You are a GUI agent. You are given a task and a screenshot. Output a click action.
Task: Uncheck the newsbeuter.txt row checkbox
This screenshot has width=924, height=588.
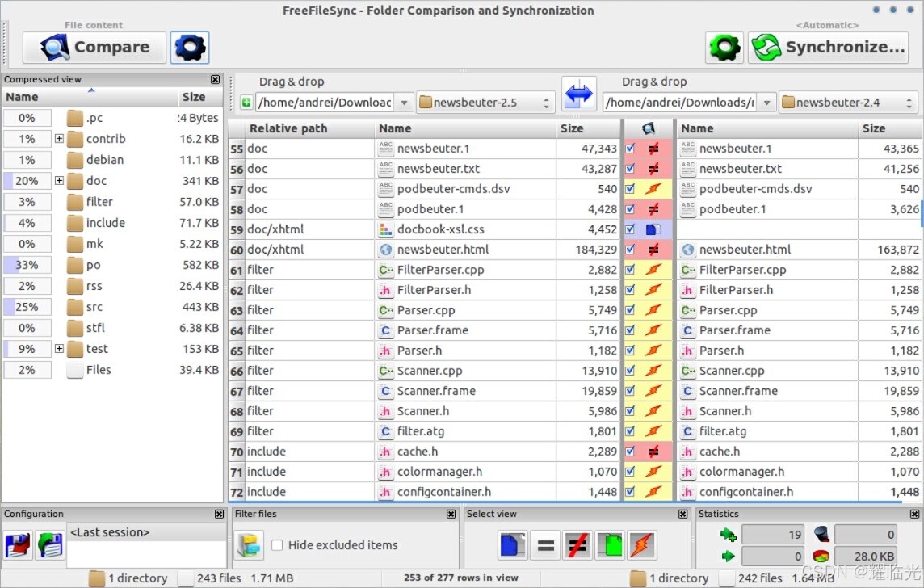pos(631,169)
